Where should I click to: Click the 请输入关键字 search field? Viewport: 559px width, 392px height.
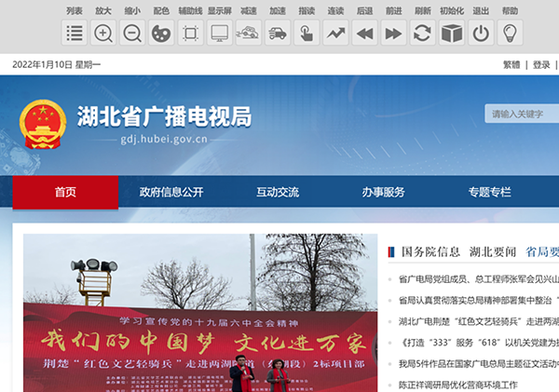(522, 114)
